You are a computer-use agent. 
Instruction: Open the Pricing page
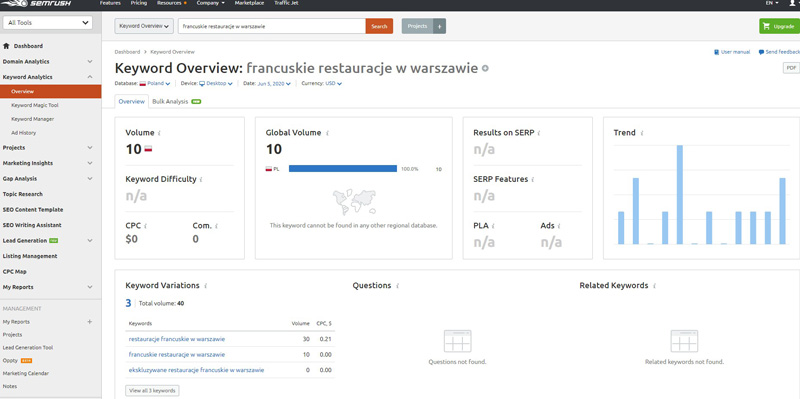point(139,3)
